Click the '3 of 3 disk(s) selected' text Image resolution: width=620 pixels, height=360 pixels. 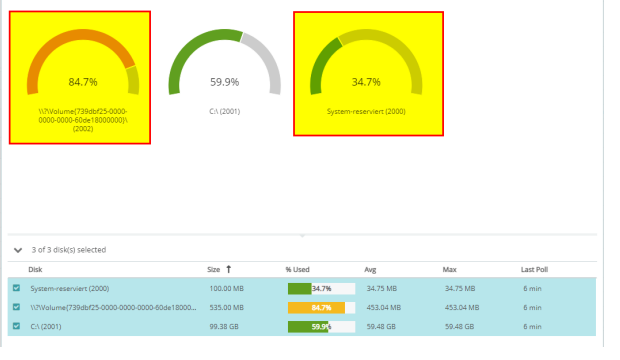69,250
